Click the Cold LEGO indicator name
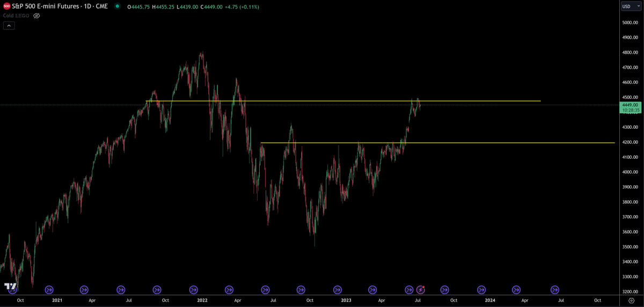 16,16
